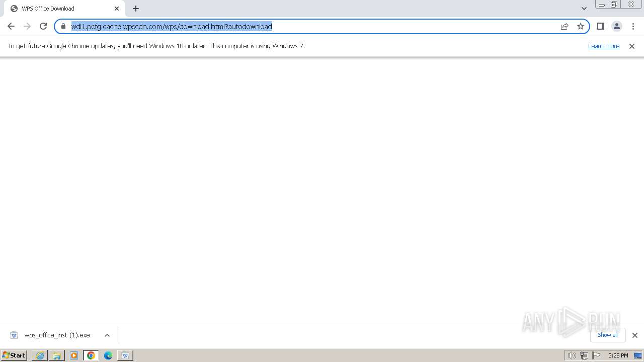Click Show desktop button in tray
The width and height of the screenshot is (644, 362).
click(x=638, y=355)
